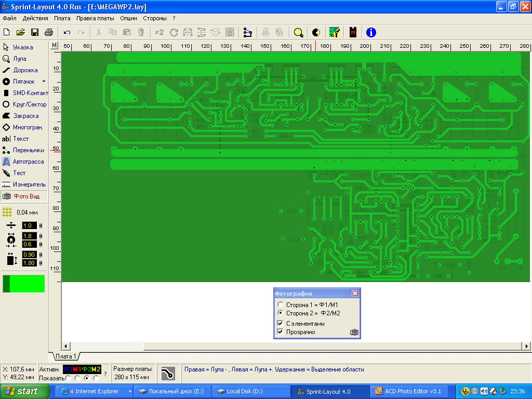This screenshot has height=399, width=532.
Task: Open the Файл menu
Action: pyautogui.click(x=9, y=18)
